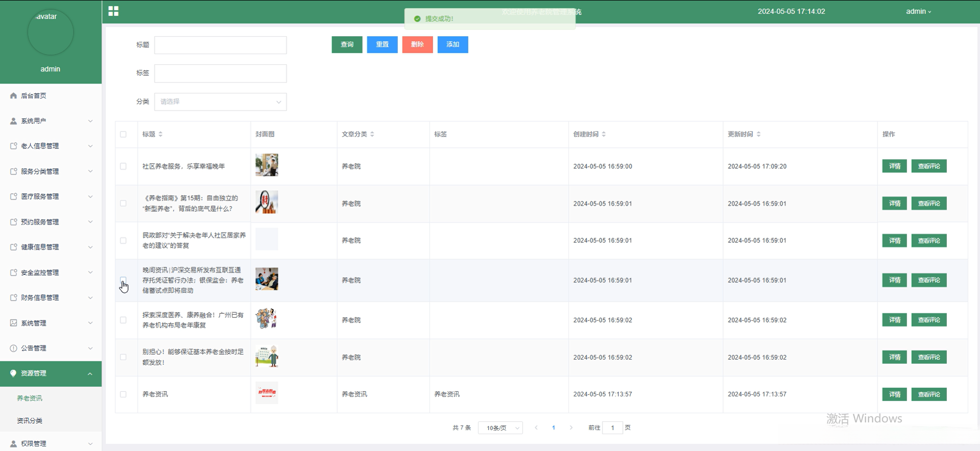The width and height of the screenshot is (980, 451).
Task: Check the row 探索深度医养、康养融合
Action: click(x=123, y=320)
